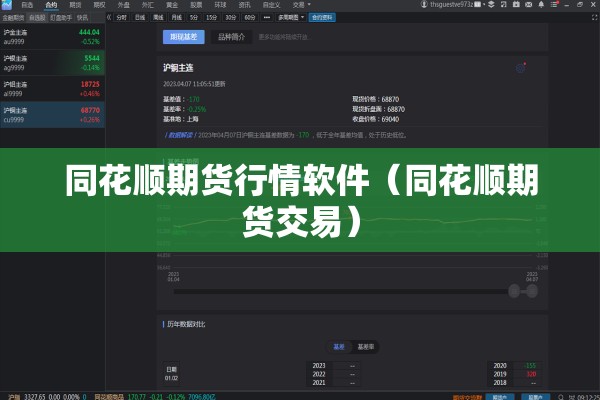Viewport: 600px width, 400px height.
Task: Click the search magnifier in status bar
Action: click(x=561, y=397)
